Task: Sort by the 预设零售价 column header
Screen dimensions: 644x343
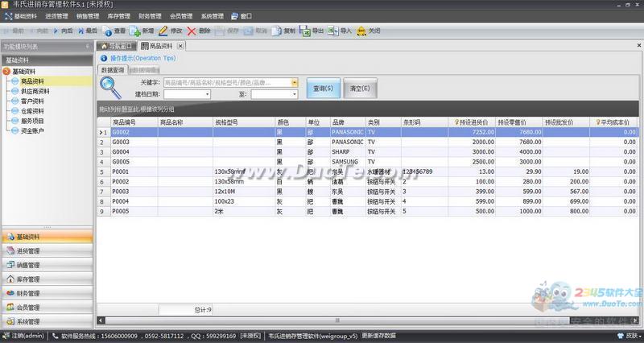Action: 519,122
